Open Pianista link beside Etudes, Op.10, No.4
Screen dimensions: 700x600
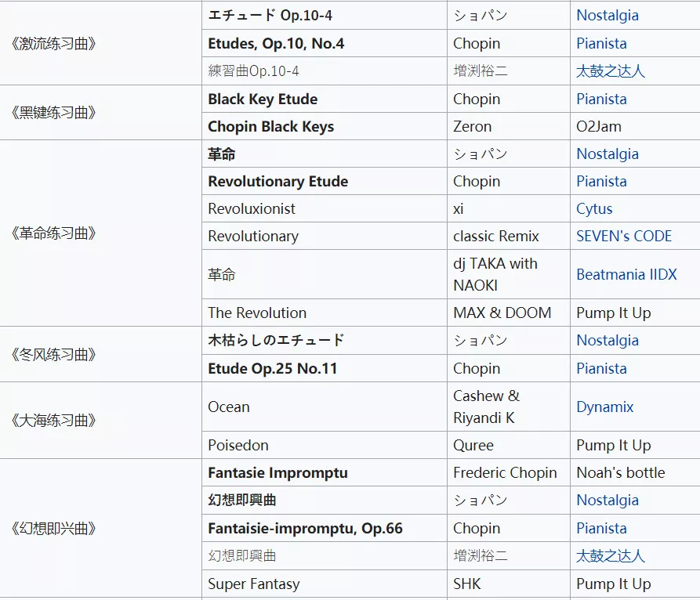[601, 44]
